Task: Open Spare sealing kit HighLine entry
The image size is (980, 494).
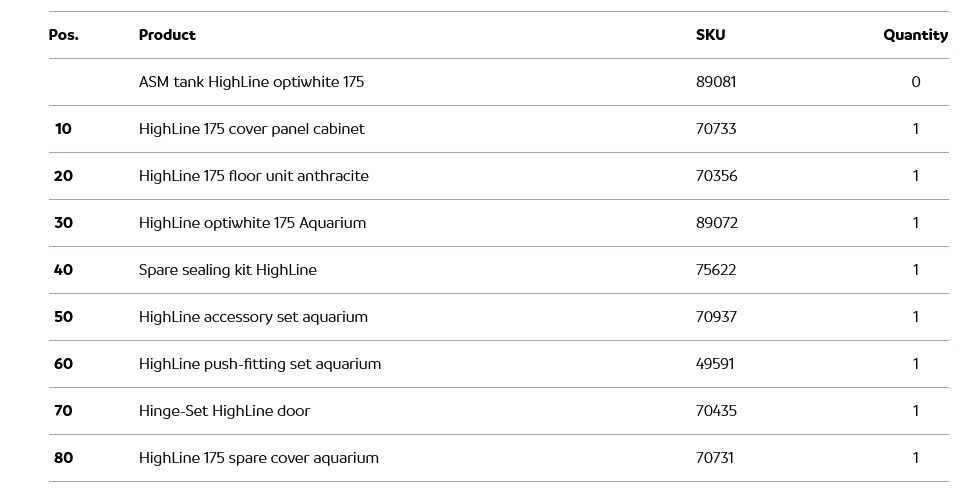Action: (227, 270)
